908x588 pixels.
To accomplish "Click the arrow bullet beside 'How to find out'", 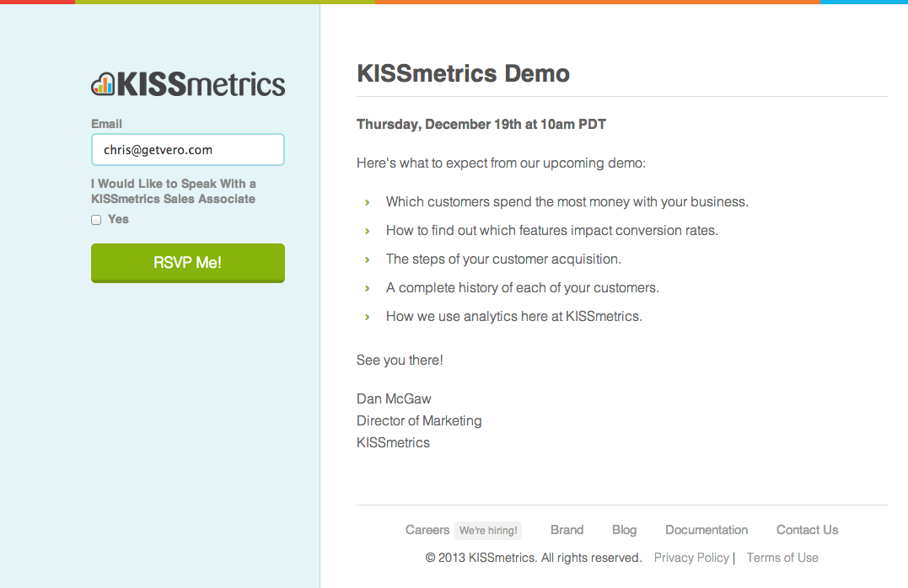I will pos(368,231).
